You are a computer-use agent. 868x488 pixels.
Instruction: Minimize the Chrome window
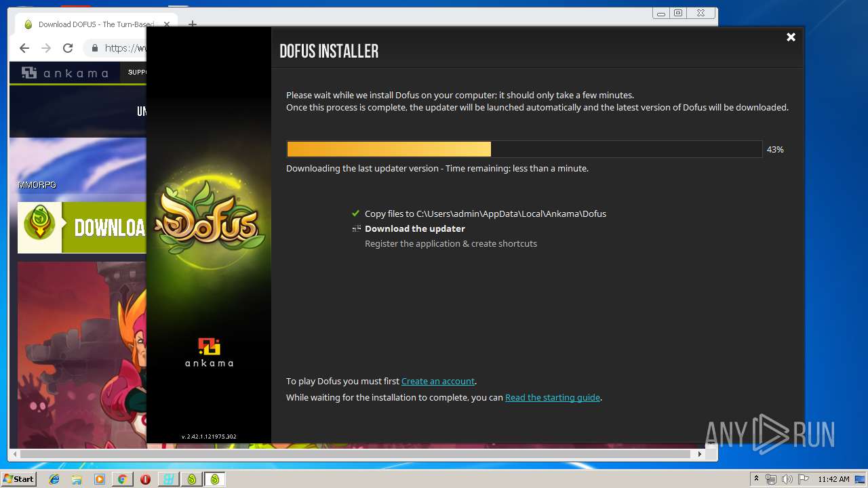click(661, 13)
